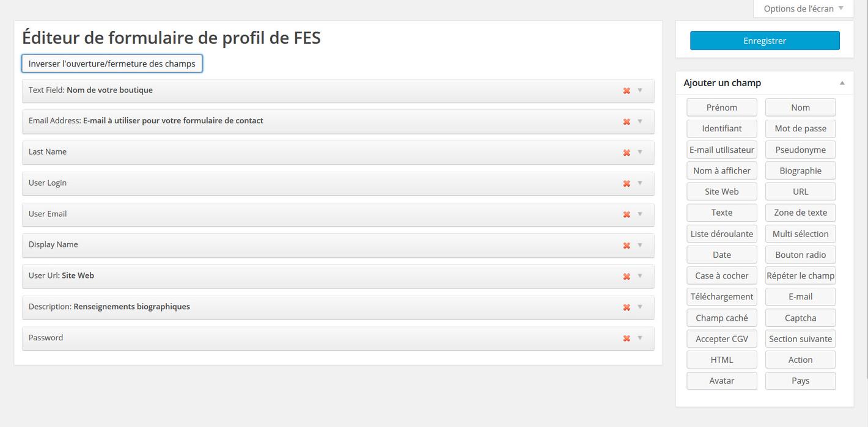Remove the User Url Site Web field
The width and height of the screenshot is (868, 427).
[x=627, y=276]
